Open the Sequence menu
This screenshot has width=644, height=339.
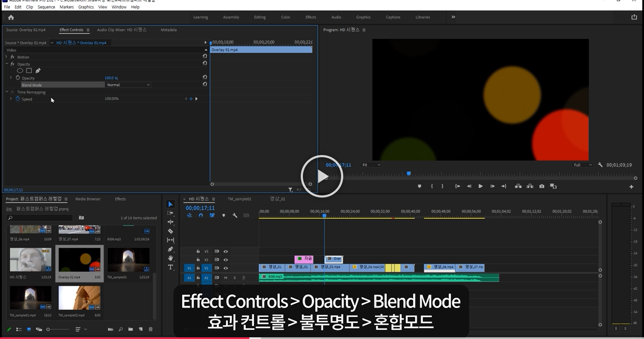click(x=46, y=7)
